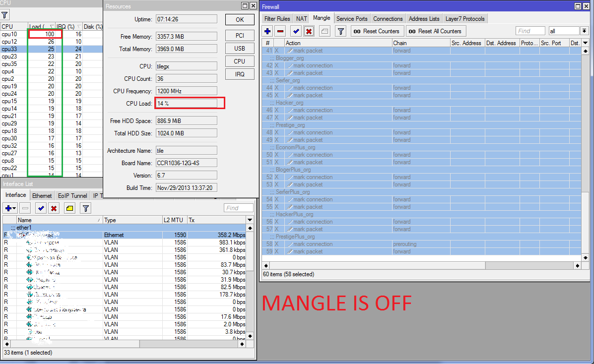Select cpu33 row in CPU list

[52, 49]
